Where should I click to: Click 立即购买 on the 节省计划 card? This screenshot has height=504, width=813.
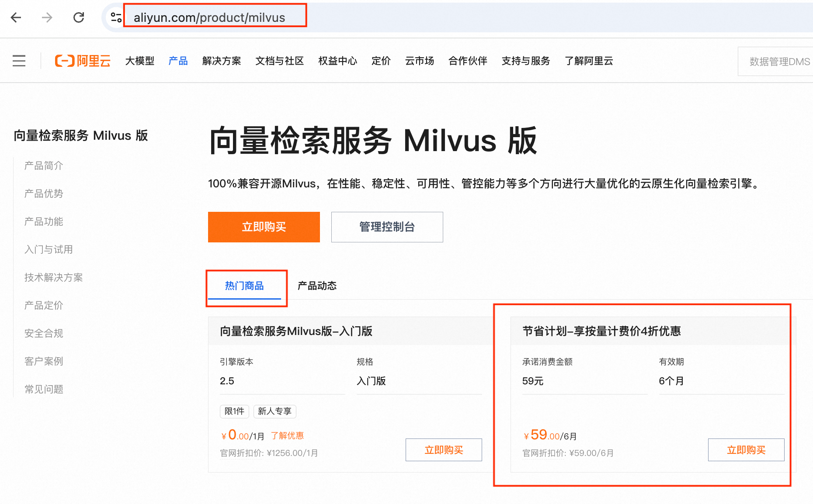[x=746, y=450]
